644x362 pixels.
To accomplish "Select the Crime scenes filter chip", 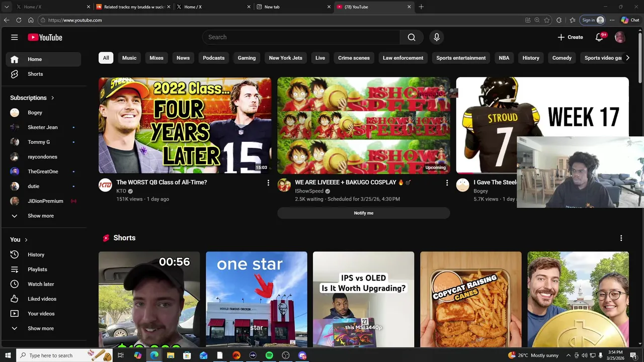I will 354,58.
